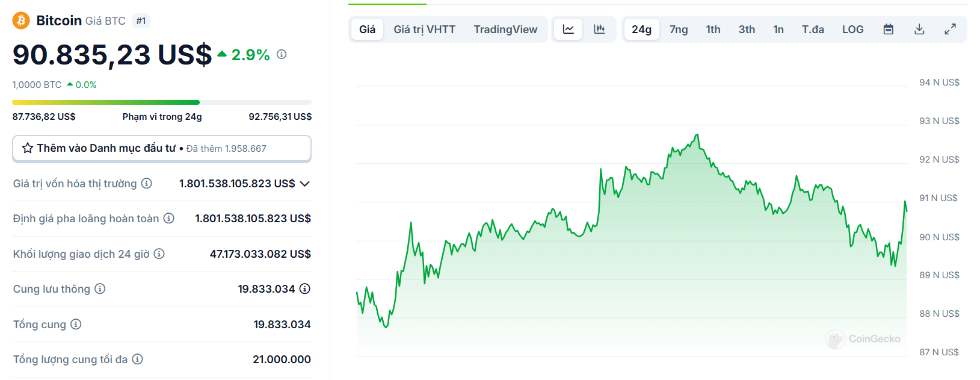The width and height of the screenshot is (980, 380).
Task: Click Phạm vi trong 24g label
Action: click(x=162, y=116)
